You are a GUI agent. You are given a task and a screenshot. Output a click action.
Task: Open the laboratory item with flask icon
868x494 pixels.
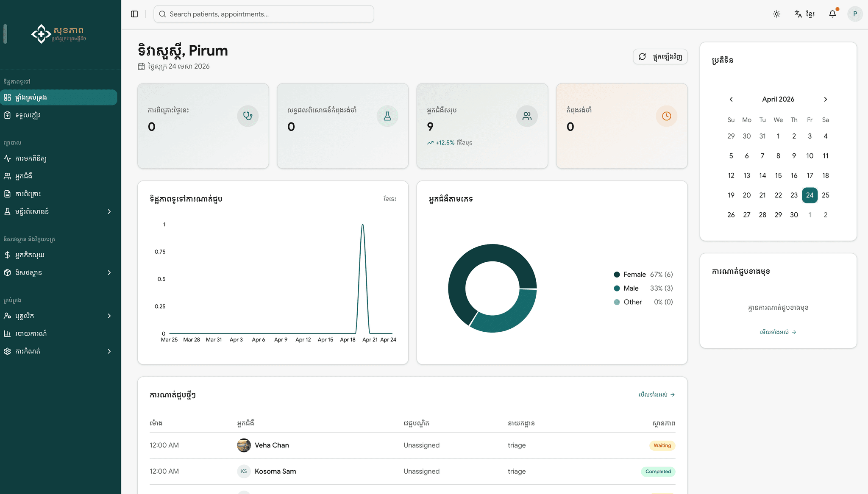click(x=58, y=211)
